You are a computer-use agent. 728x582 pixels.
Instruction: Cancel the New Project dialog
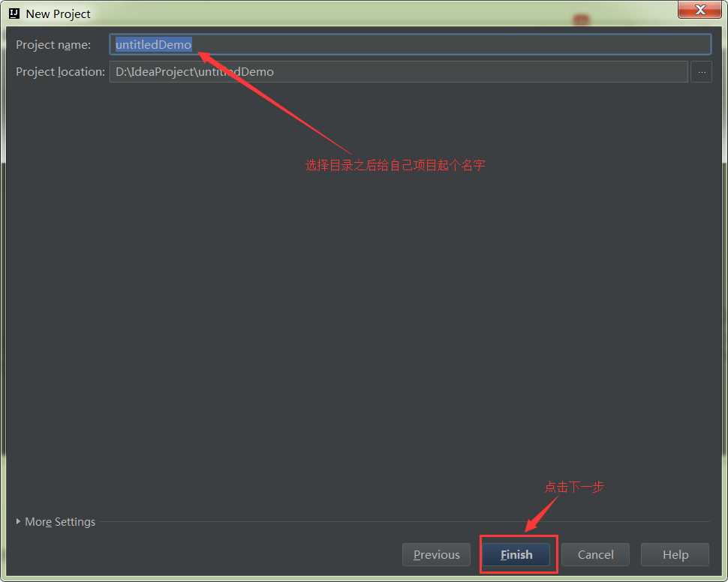point(595,554)
